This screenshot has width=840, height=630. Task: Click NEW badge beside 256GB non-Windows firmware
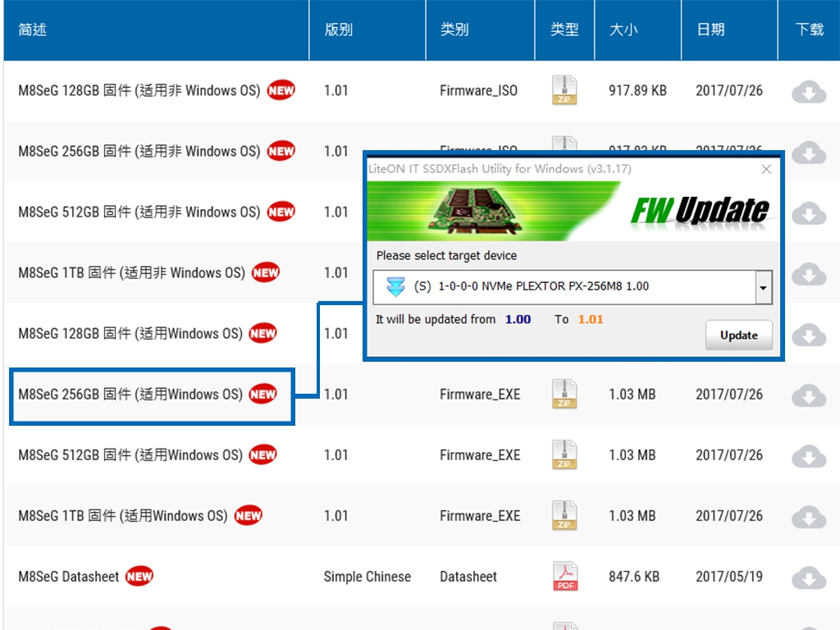coord(281,151)
